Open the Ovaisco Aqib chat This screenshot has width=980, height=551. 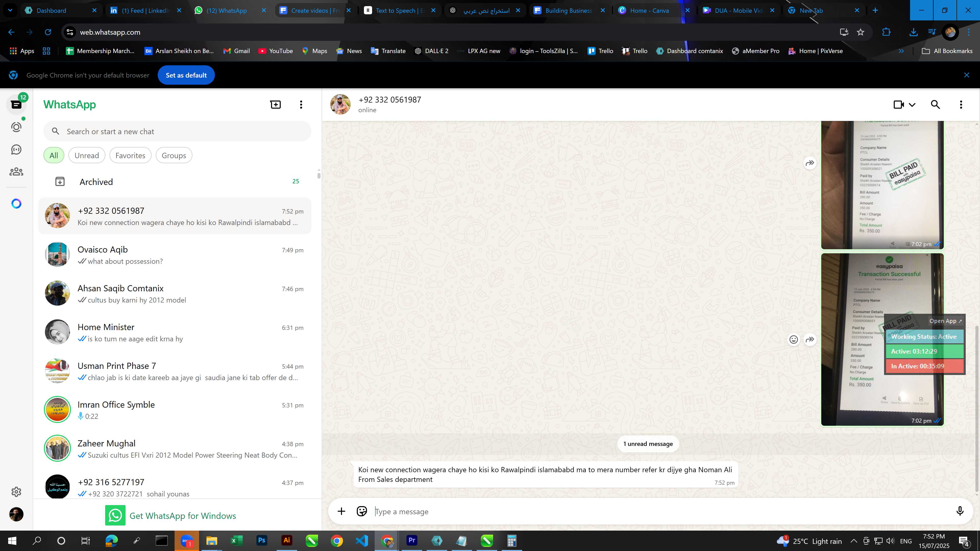pyautogui.click(x=175, y=255)
